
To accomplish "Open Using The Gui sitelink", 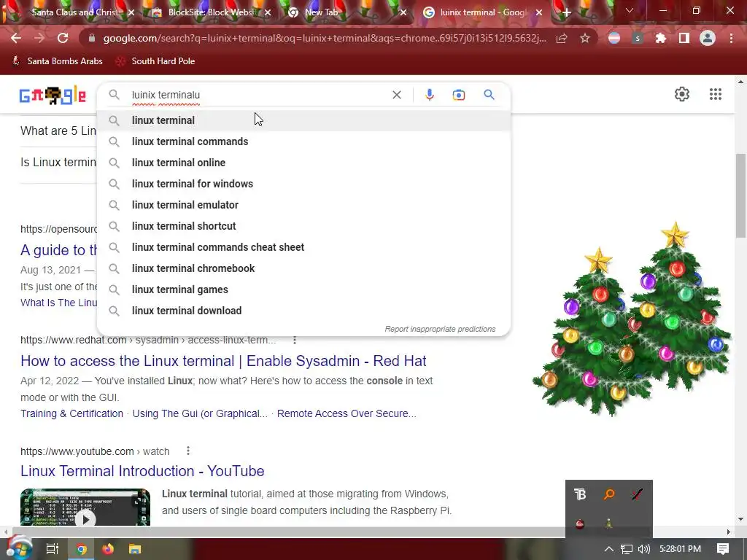I will (200, 413).
